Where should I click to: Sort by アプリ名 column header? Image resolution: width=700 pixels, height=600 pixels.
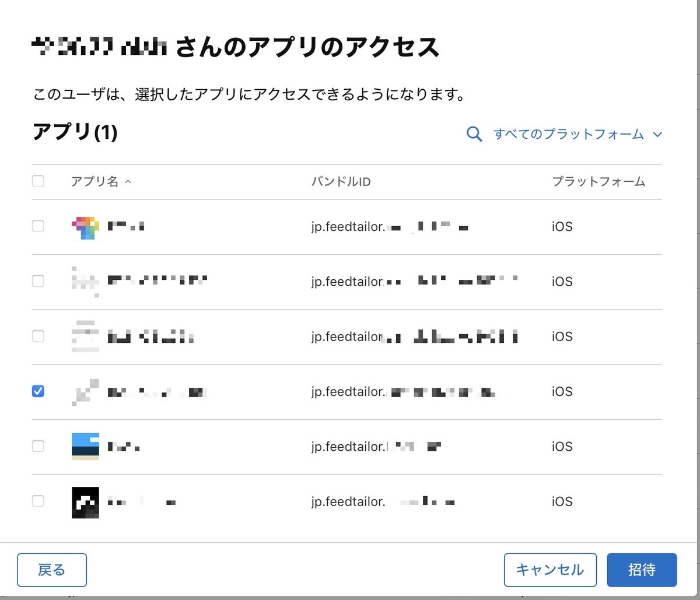(94, 182)
